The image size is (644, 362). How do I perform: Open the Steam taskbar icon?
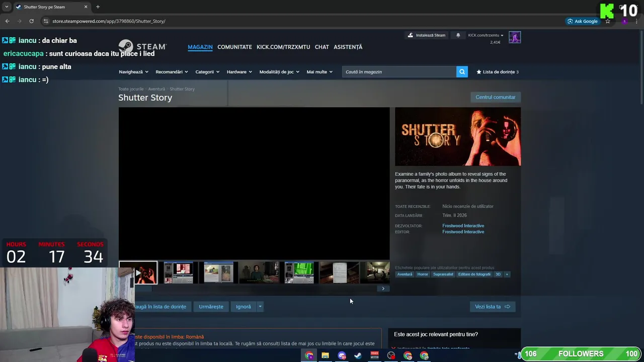(x=358, y=355)
